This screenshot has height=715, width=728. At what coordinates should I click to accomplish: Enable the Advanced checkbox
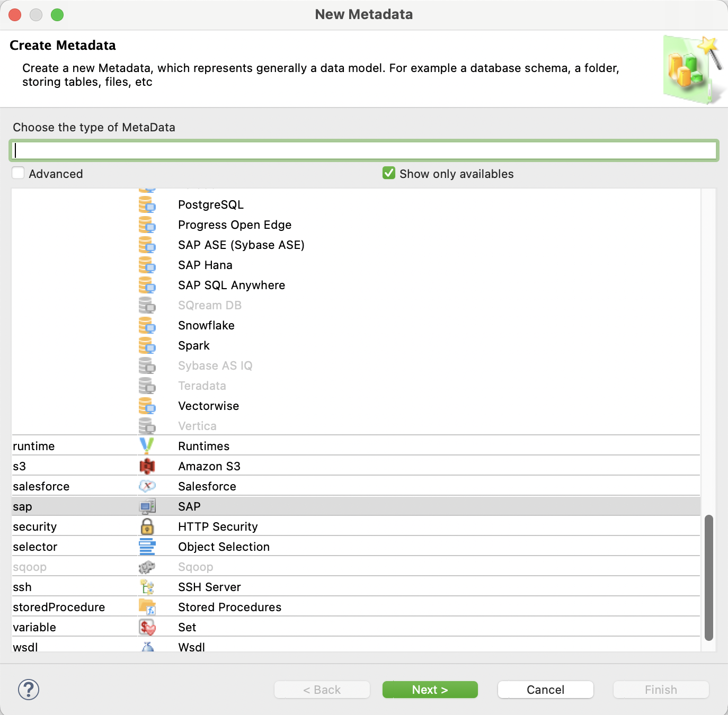(18, 173)
